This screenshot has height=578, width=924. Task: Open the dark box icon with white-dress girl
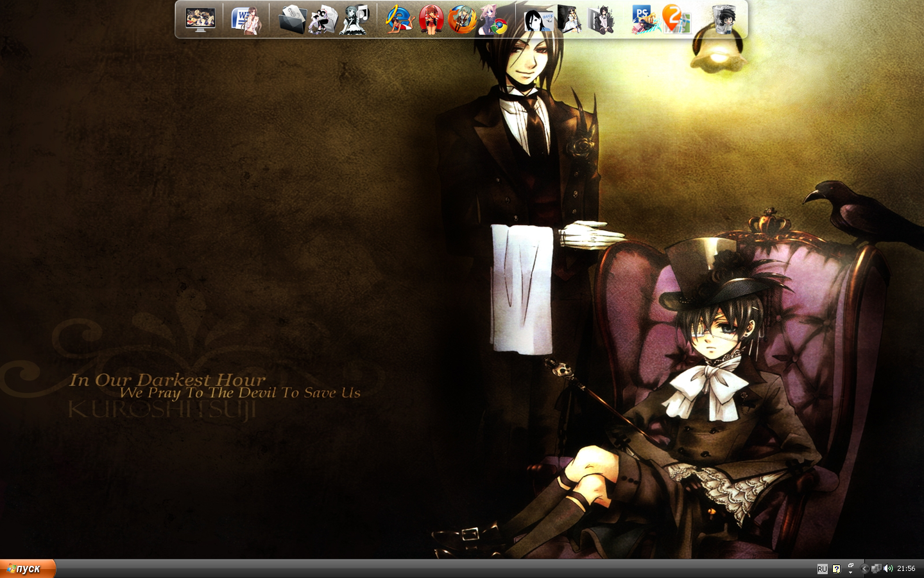[x=570, y=19]
